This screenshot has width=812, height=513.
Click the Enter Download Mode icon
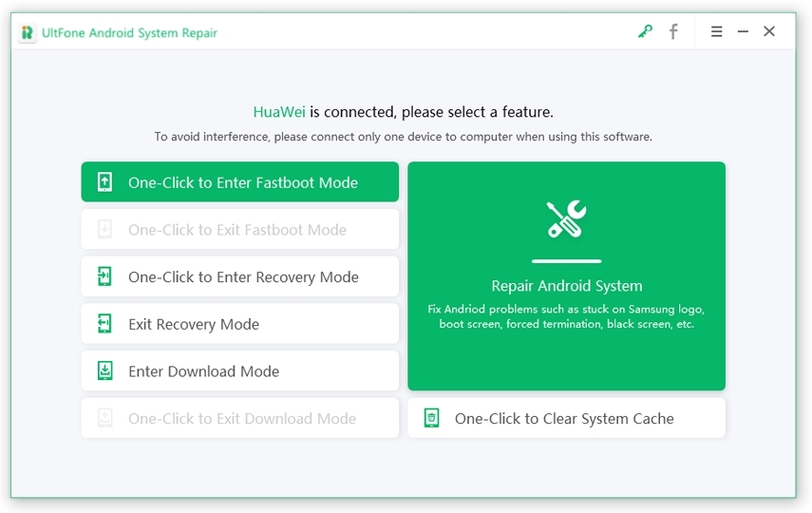coord(105,371)
